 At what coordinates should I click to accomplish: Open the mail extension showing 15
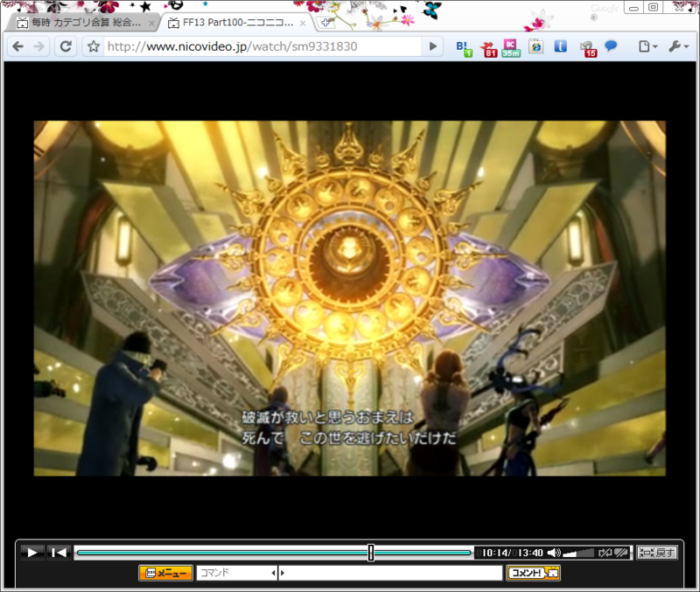[x=588, y=48]
